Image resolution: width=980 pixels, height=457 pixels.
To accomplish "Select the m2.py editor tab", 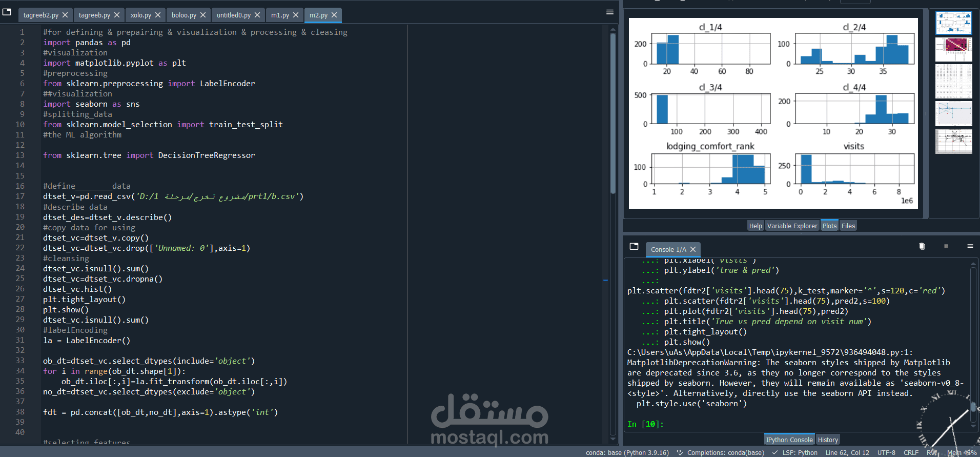I will (x=318, y=15).
